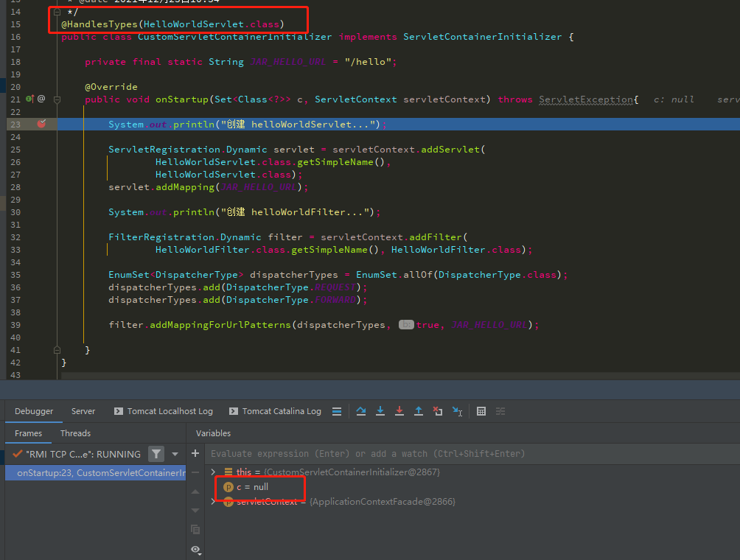740x560 pixels.
Task: Click the closing fold marker on line 41
Action: pyautogui.click(x=57, y=350)
